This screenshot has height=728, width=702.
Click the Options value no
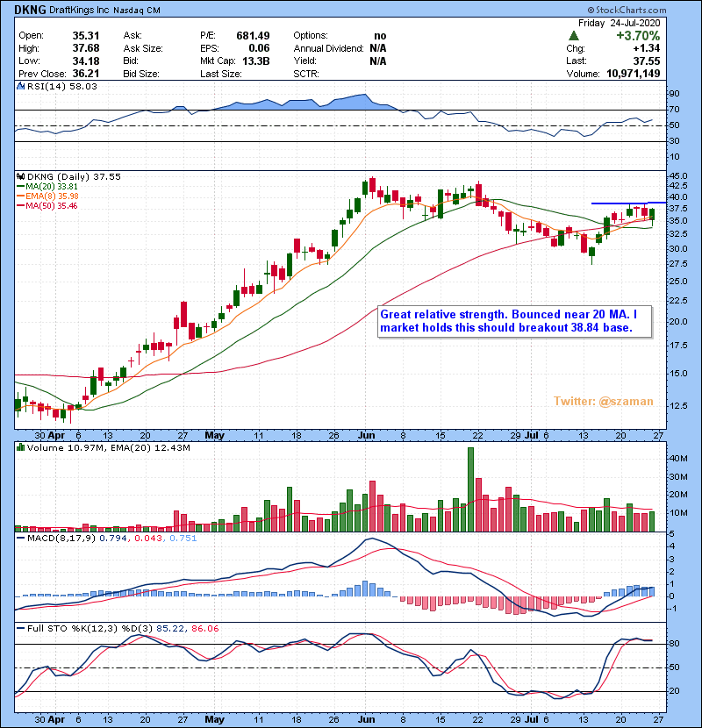pyautogui.click(x=380, y=36)
